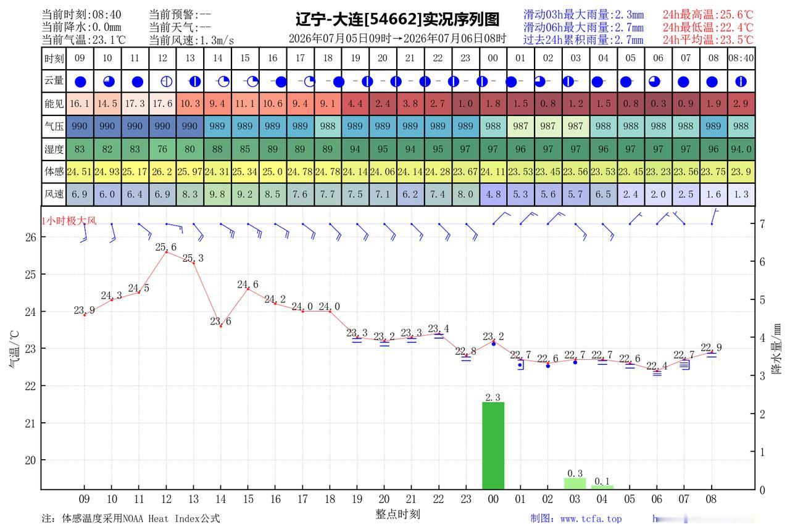Click the pressure cell 990 at hour 13
Viewport: 790px width, 532px height.
point(190,126)
